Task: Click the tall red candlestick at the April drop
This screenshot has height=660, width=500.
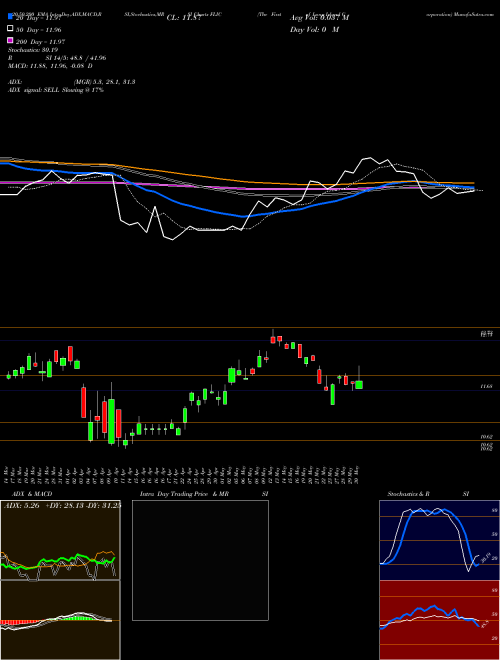Action: click(x=84, y=402)
